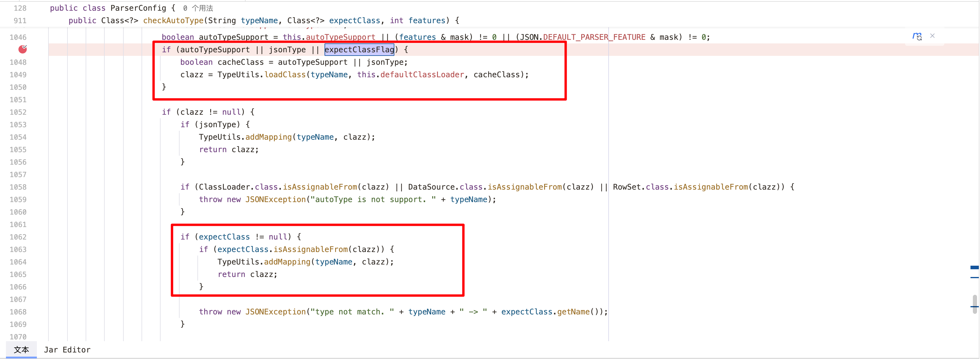Dismiss the floating Maven reload popup
The image size is (980, 359).
932,36
